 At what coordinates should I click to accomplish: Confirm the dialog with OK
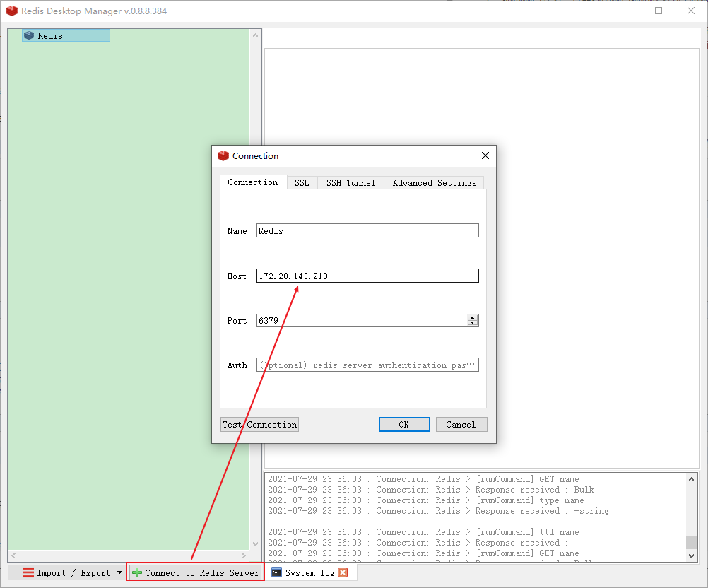pos(404,425)
